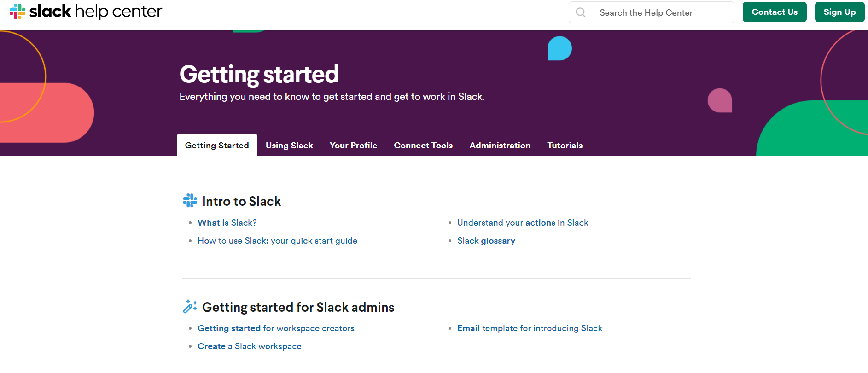Click the "Intro to Slack" section heading
The width and height of the screenshot is (868, 373).
point(241,201)
